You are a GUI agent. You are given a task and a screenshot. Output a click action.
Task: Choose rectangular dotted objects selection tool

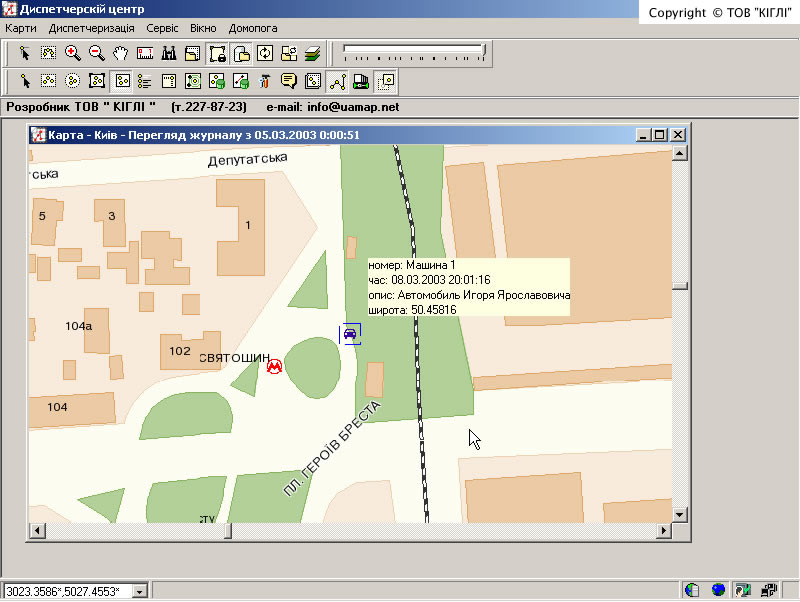pos(48,81)
